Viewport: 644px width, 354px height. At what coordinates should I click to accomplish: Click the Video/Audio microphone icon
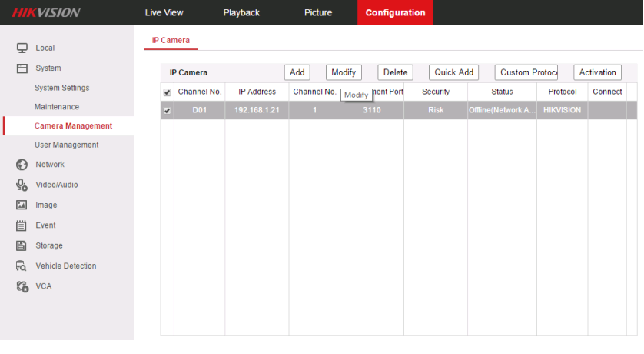22,185
